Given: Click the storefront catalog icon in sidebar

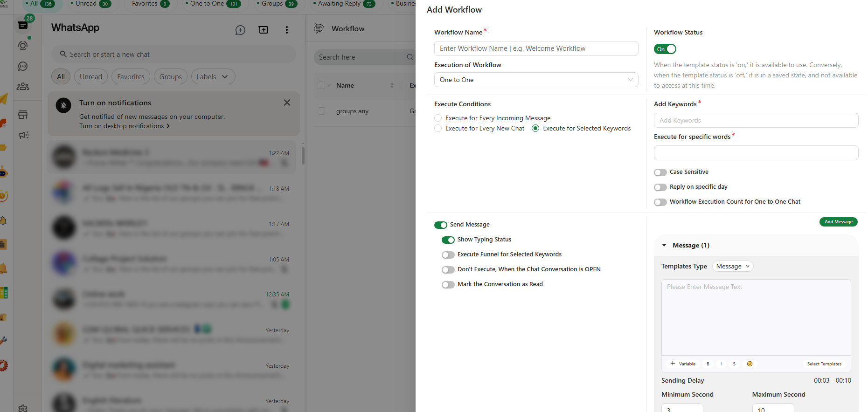Looking at the screenshot, I should click(23, 115).
